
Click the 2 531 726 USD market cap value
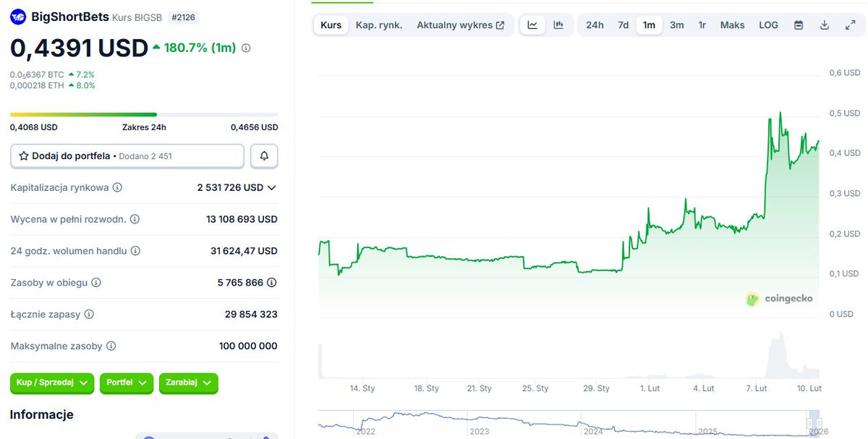point(230,187)
